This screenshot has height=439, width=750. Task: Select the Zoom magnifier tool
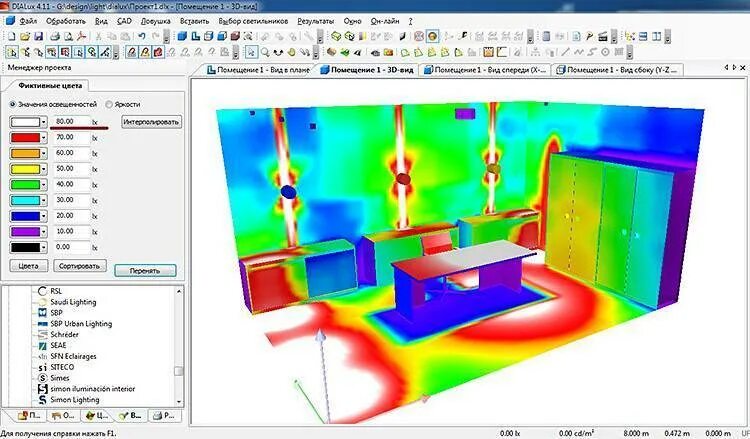pos(265,52)
